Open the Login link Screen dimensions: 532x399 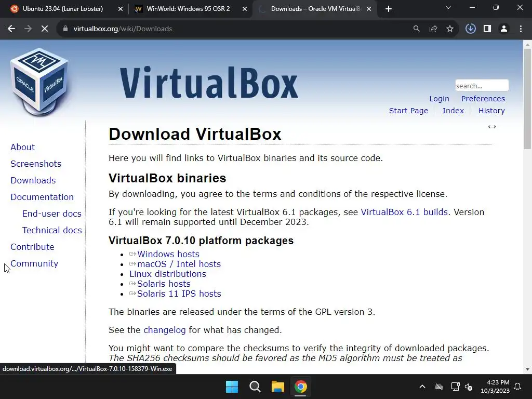(439, 99)
